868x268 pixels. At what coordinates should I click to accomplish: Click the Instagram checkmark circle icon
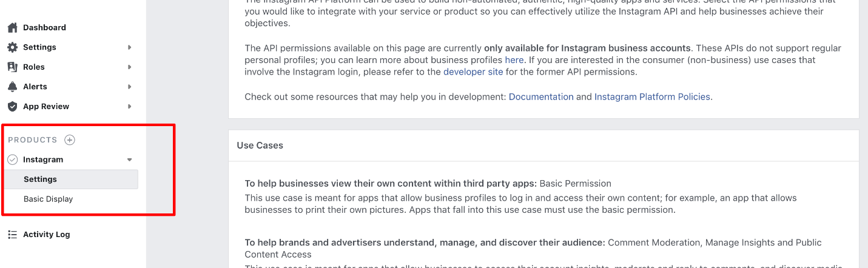tap(12, 159)
